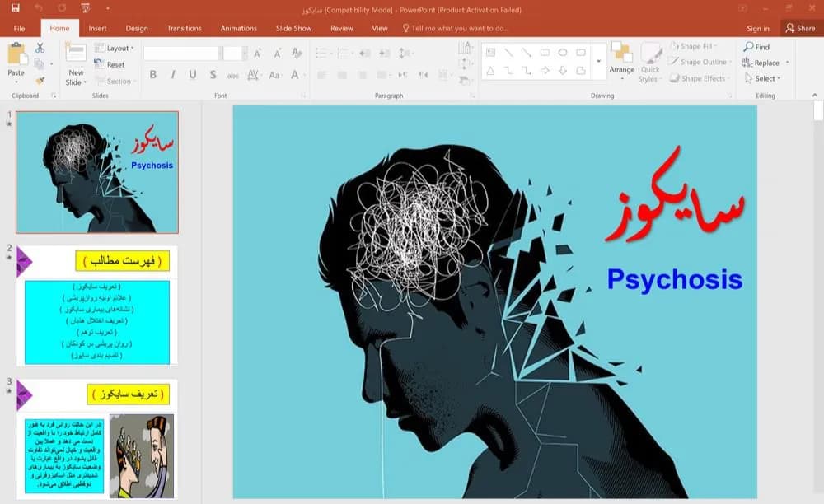Switch to the Insert tab

(97, 28)
